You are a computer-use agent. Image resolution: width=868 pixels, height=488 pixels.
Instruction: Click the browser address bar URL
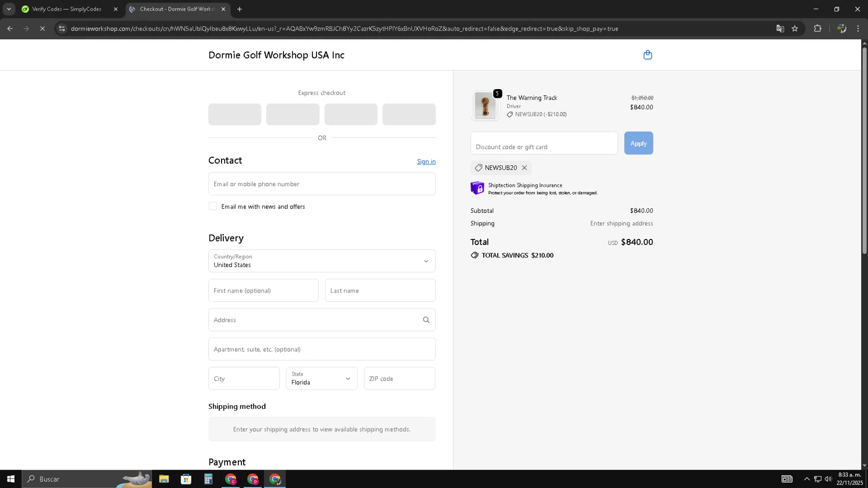(x=344, y=28)
